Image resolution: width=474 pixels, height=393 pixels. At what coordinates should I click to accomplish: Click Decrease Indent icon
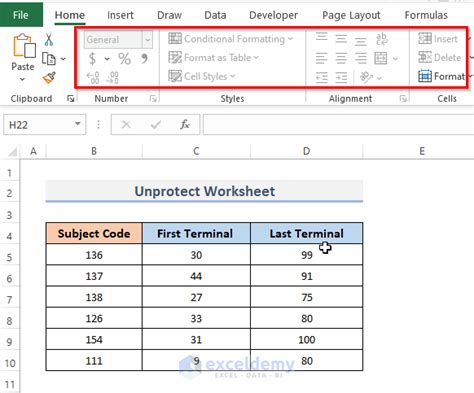321,78
